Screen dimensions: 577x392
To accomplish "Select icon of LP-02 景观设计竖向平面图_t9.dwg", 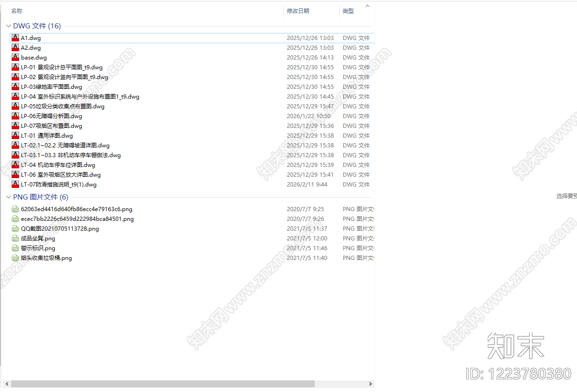I will 15,77.
